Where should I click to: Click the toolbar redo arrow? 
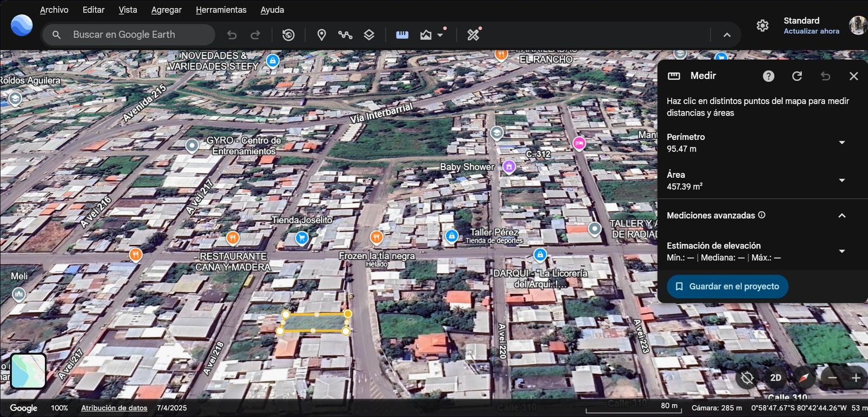coord(255,35)
